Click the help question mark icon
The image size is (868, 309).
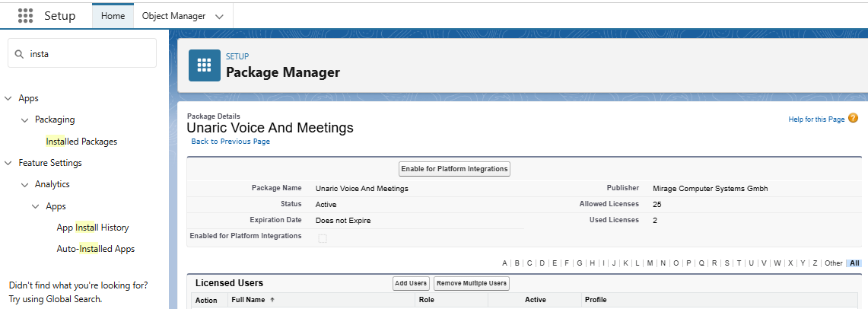point(853,119)
